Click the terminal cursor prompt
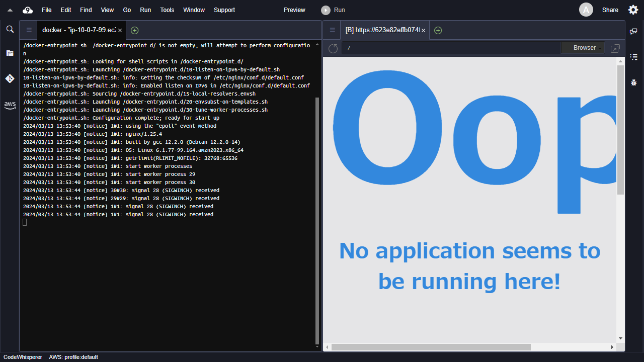The height and width of the screenshot is (362, 644). click(25, 222)
